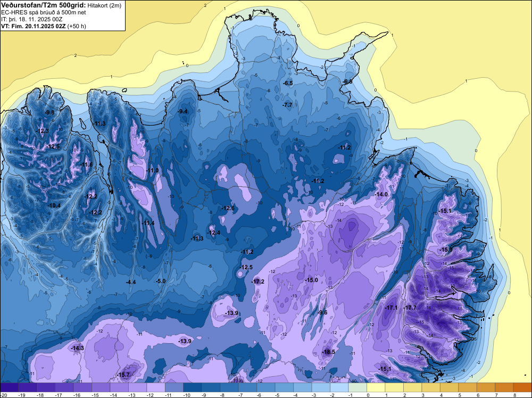Click the -15.0 temperature value
This screenshot has width=532, height=398.
(x=311, y=280)
